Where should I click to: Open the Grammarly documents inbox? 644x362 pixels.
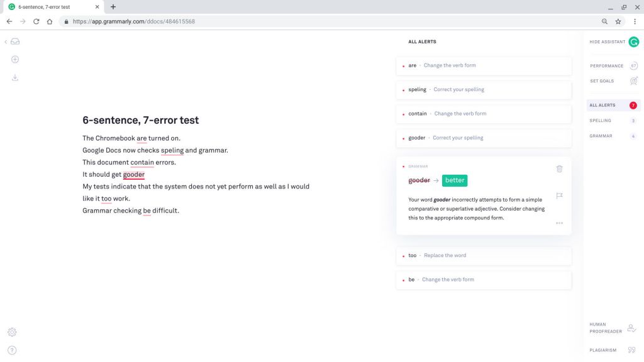(15, 41)
